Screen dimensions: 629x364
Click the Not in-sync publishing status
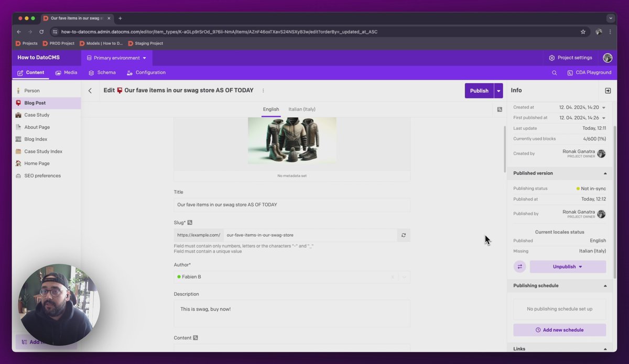[591, 189]
